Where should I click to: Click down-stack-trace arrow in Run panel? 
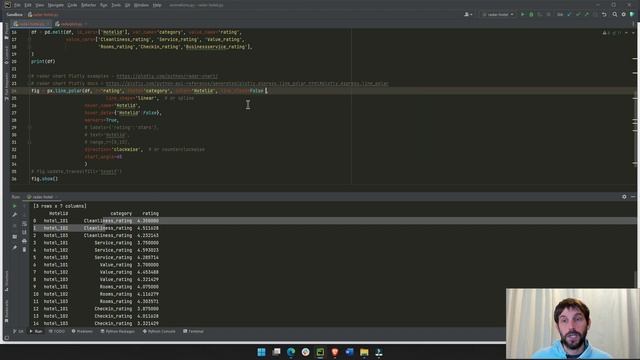(24, 215)
